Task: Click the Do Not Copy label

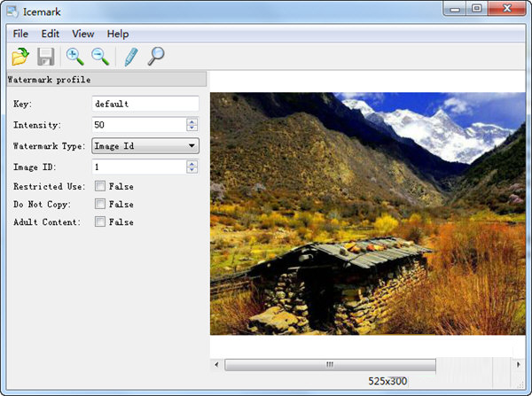Action: point(42,204)
